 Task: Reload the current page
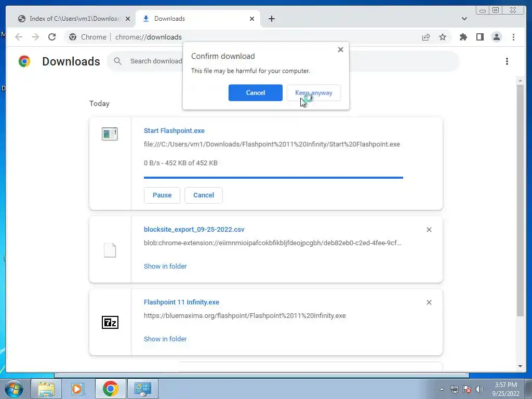point(52,37)
